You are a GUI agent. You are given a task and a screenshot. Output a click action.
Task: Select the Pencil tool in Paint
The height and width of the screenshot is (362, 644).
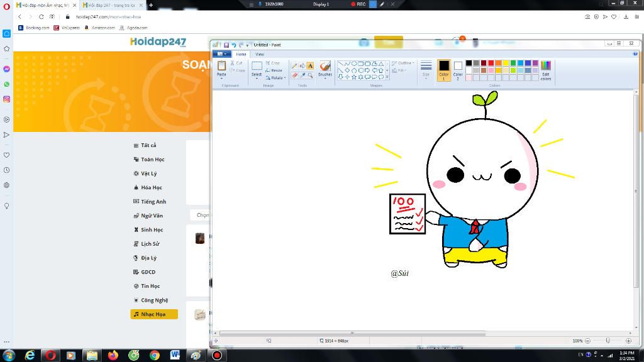(294, 65)
